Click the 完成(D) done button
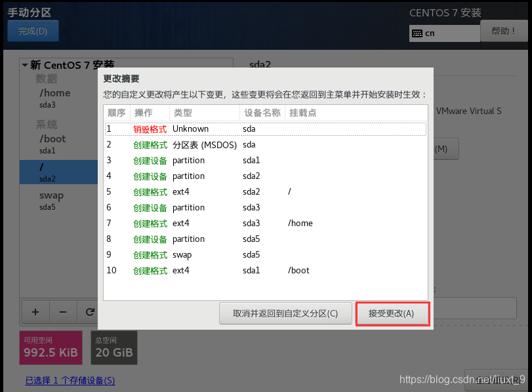 pyautogui.click(x=33, y=30)
